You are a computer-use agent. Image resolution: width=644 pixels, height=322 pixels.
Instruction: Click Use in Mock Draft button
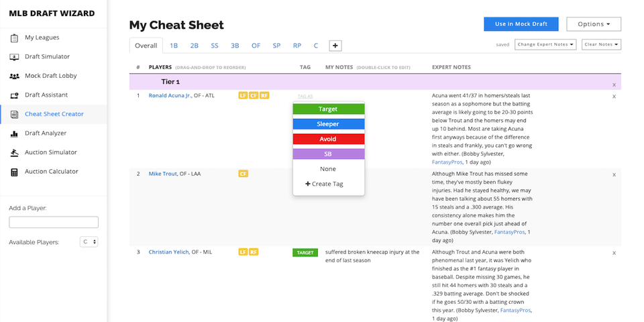tap(521, 24)
